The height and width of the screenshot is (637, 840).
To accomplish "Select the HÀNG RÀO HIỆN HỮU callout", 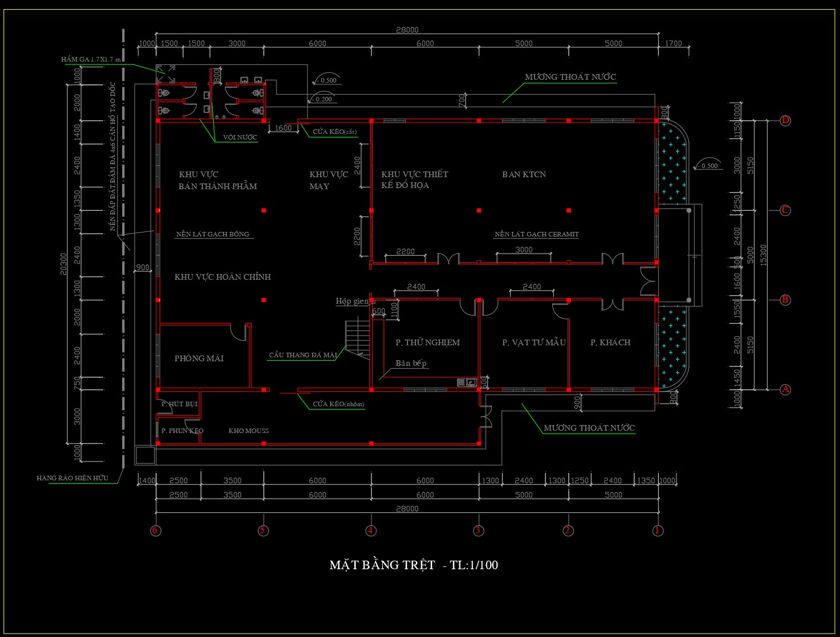I will (x=72, y=478).
